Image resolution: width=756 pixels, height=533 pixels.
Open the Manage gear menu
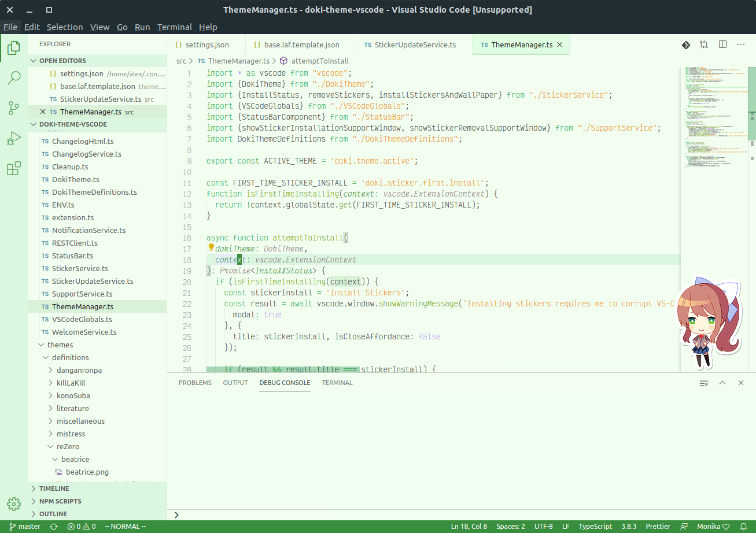[14, 504]
